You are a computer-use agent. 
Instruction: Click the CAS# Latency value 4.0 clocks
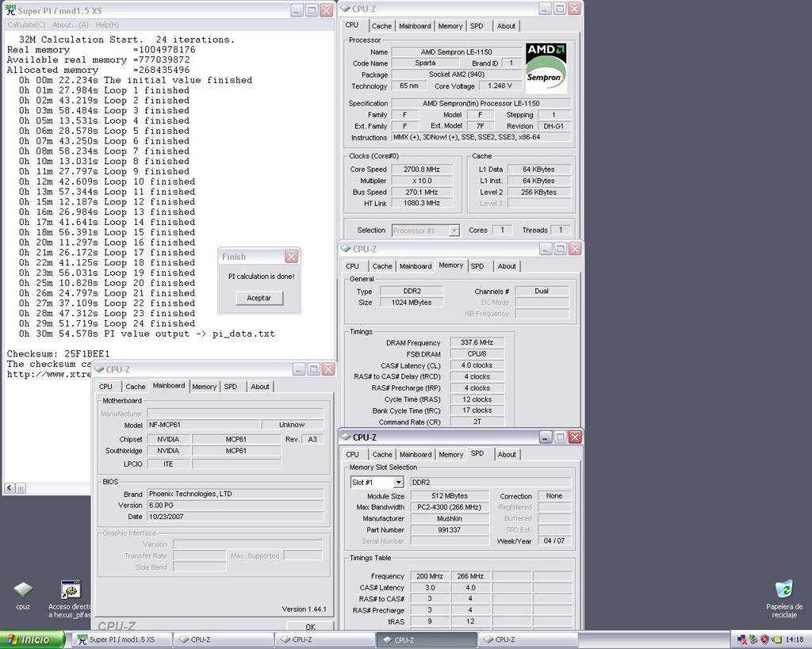coord(477,365)
